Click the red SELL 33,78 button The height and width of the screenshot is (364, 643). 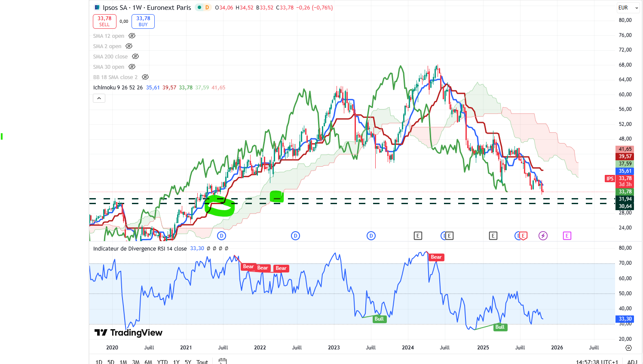click(x=104, y=21)
